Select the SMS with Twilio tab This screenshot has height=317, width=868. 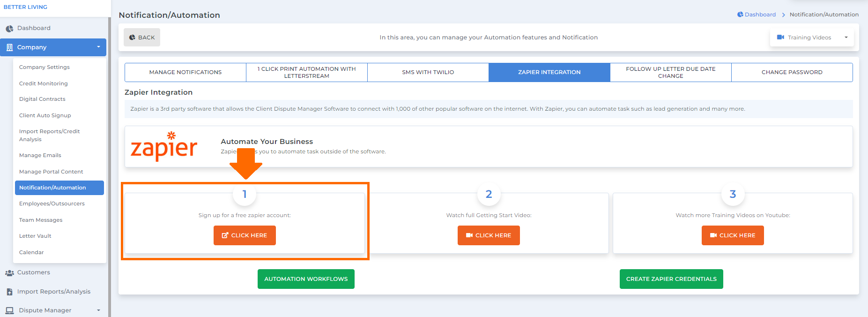(428, 72)
